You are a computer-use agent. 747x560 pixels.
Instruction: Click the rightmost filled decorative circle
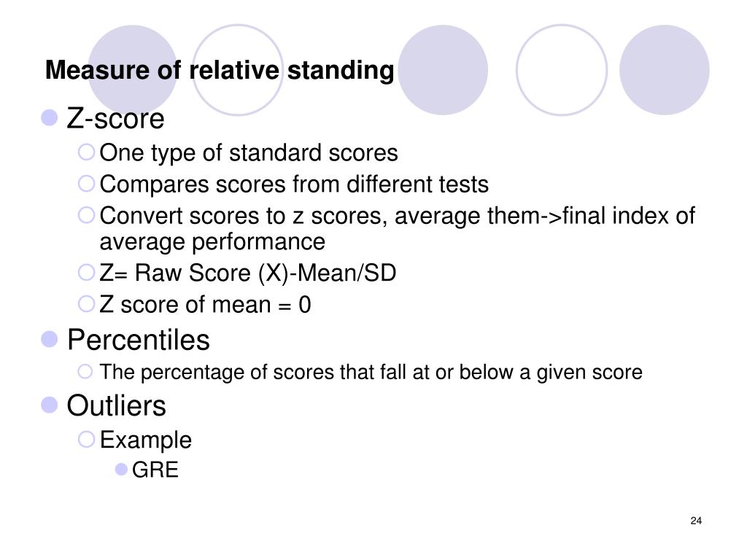[665, 70]
